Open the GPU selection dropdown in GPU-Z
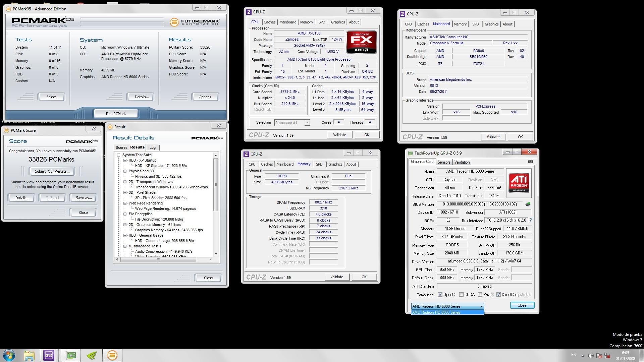The width and height of the screenshot is (644, 362). coord(447,306)
